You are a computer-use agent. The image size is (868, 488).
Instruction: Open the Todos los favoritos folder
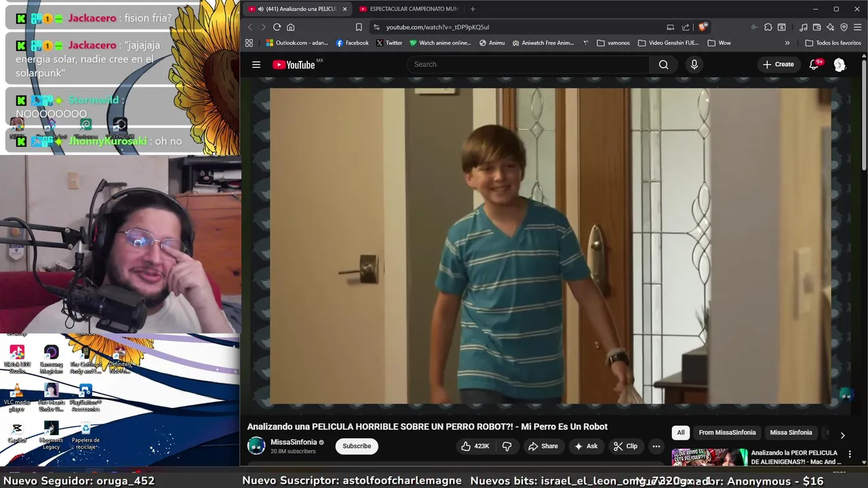[833, 43]
